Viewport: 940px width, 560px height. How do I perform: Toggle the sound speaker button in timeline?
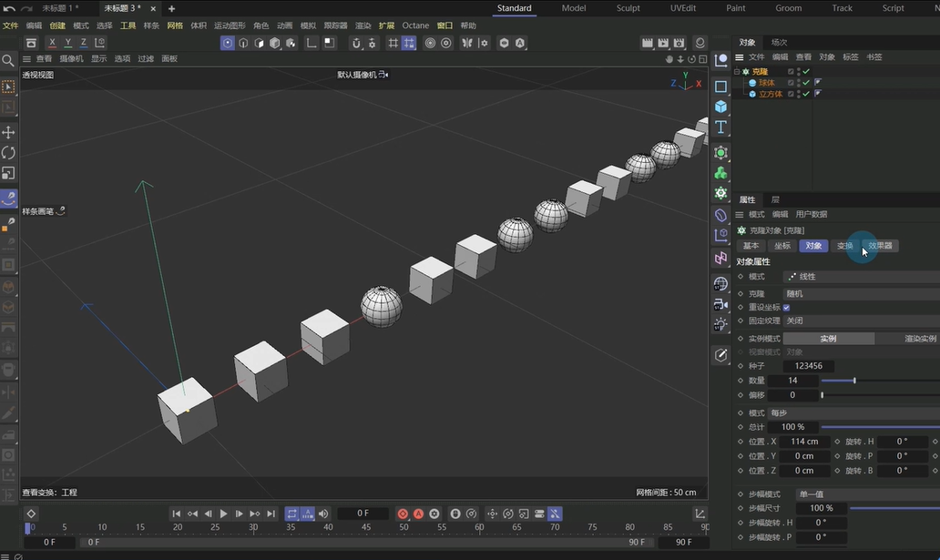pos(323,514)
